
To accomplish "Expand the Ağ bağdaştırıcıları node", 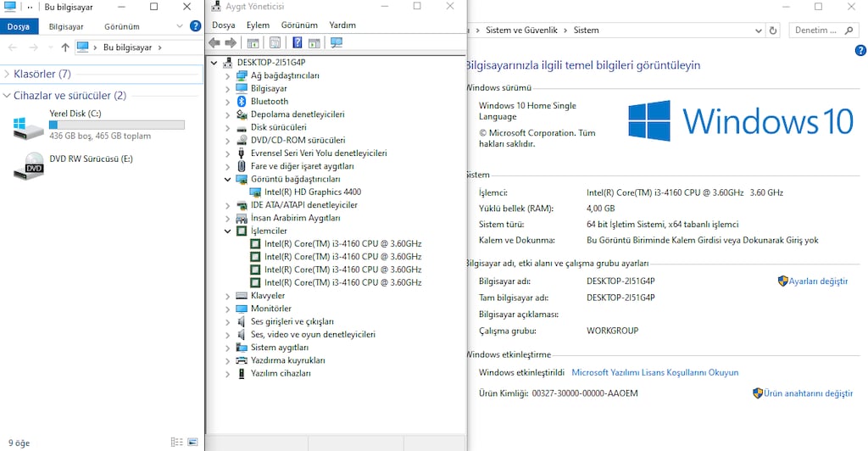I will pos(227,75).
